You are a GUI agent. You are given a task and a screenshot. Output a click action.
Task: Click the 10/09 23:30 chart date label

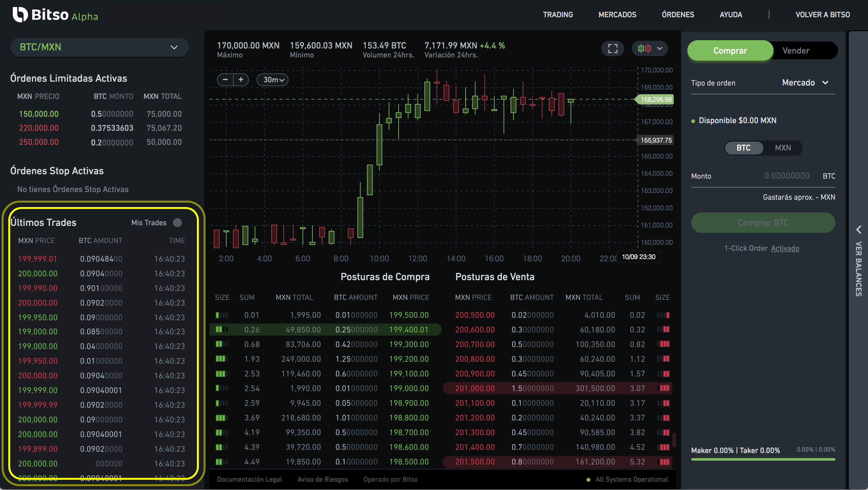point(638,256)
